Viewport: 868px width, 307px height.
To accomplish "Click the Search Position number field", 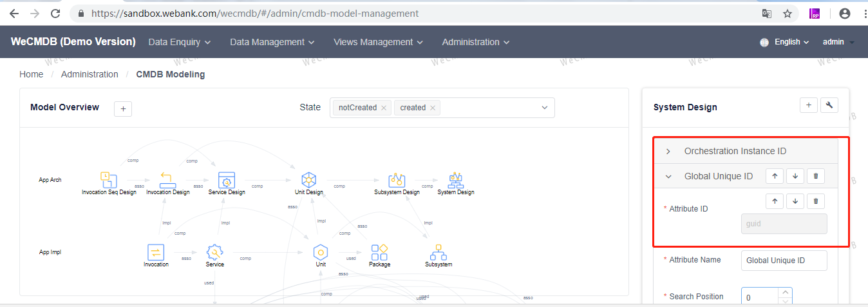I will tap(760, 297).
